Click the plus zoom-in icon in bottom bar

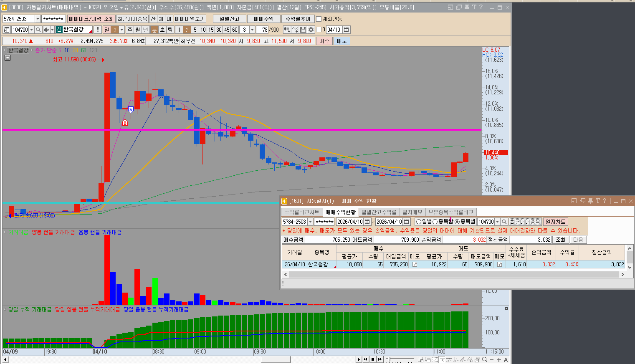[499, 359]
